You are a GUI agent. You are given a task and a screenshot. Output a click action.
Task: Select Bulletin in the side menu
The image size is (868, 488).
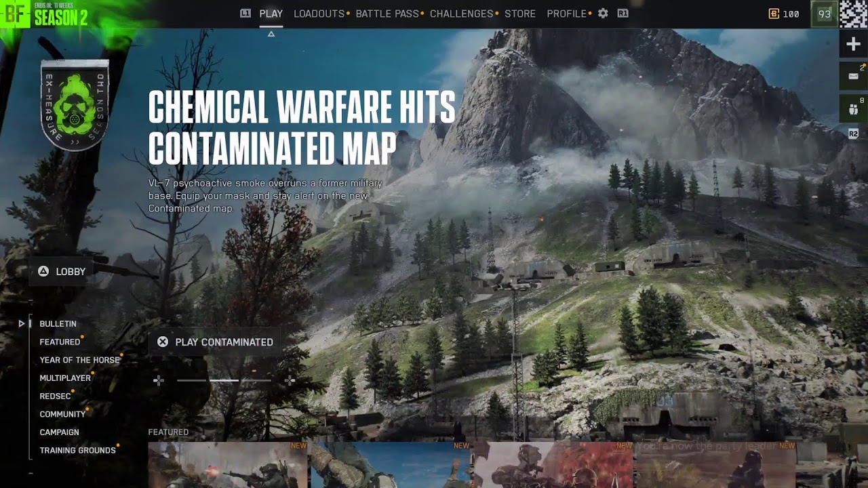click(x=58, y=324)
